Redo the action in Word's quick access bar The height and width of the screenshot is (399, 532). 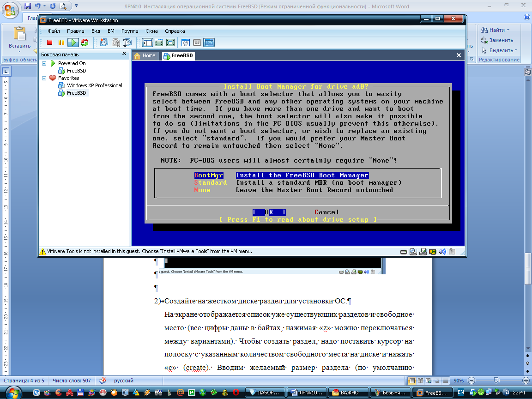tap(53, 6)
